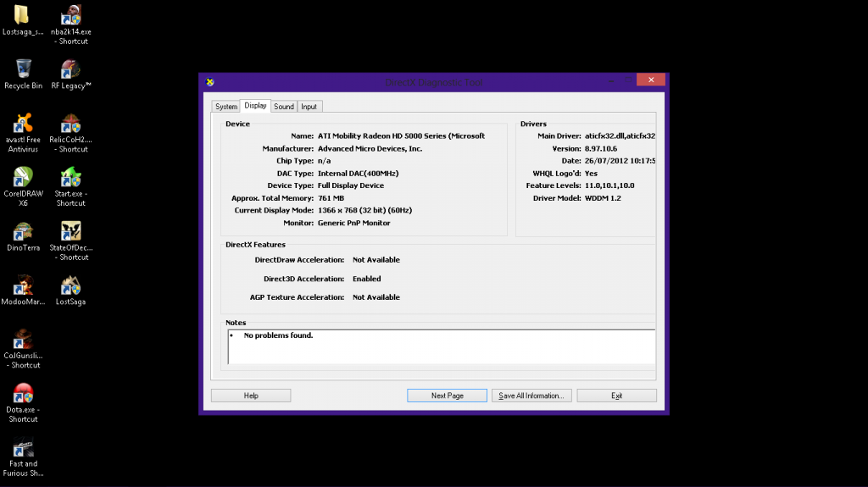Viewport: 868px width, 487px height.
Task: Click inside the Notes text box
Action: 442,347
